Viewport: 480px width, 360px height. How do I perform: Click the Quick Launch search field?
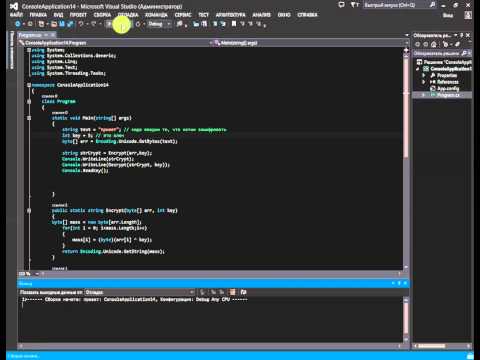(399, 5)
